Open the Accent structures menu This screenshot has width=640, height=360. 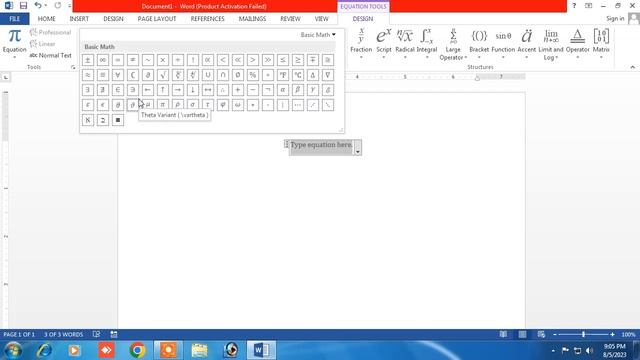[527, 45]
